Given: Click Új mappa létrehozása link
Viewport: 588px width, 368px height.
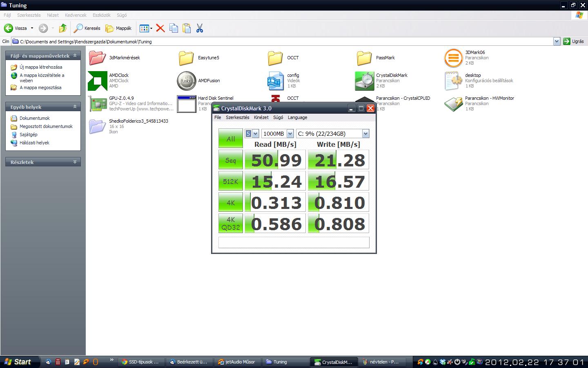Looking at the screenshot, I should (x=41, y=67).
